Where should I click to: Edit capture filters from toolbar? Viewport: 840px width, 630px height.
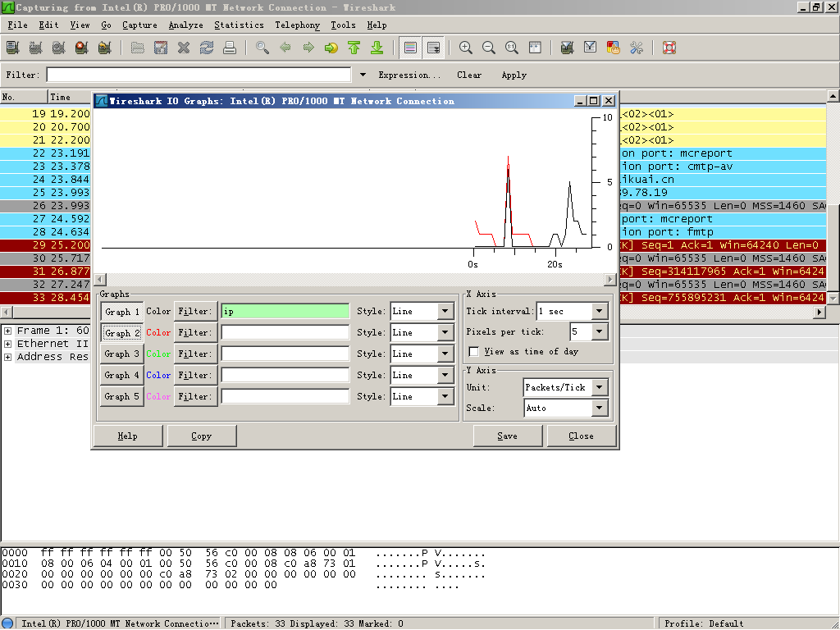568,48
